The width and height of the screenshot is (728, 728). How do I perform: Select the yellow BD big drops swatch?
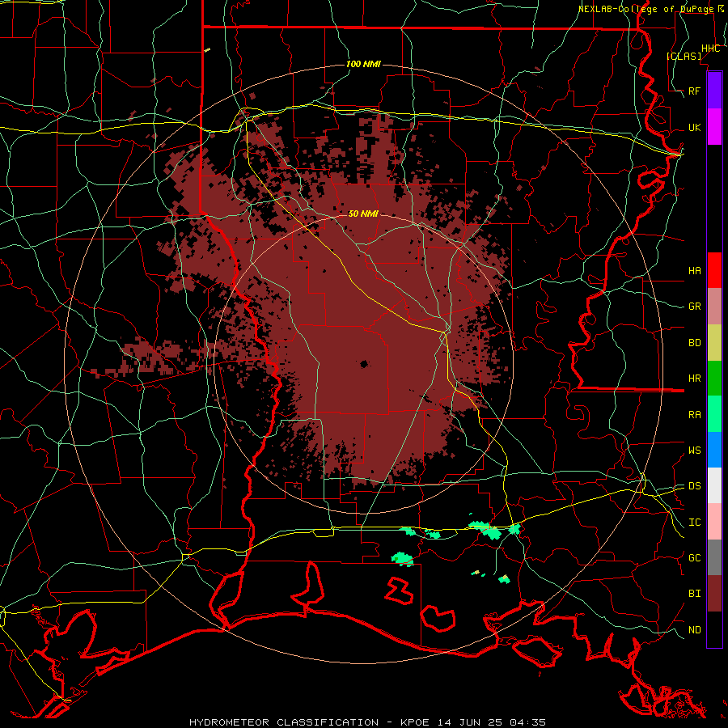tap(714, 343)
